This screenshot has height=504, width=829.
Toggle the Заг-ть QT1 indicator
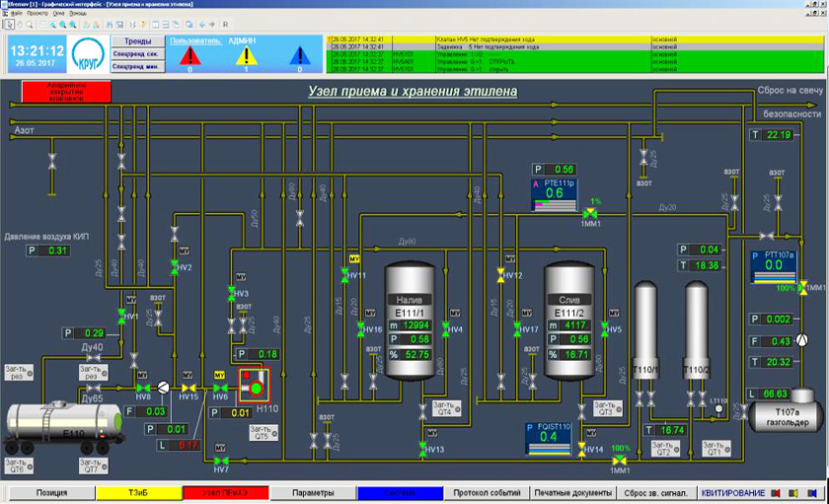pyautogui.click(x=716, y=449)
